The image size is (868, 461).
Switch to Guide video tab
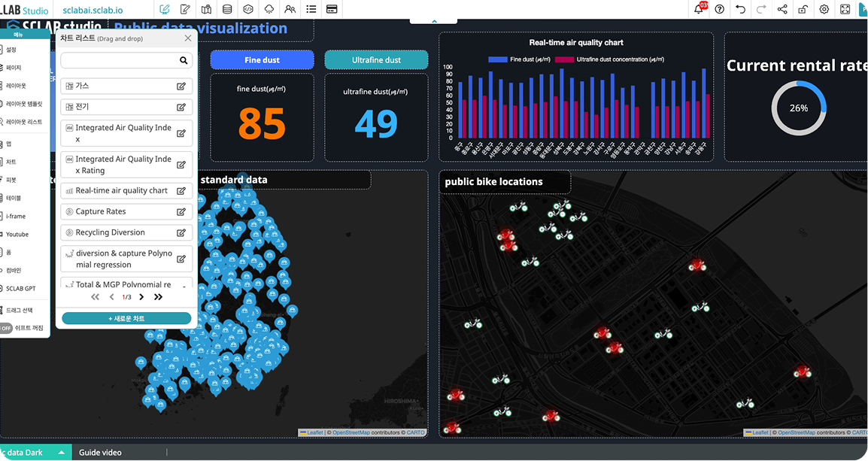pos(100,453)
